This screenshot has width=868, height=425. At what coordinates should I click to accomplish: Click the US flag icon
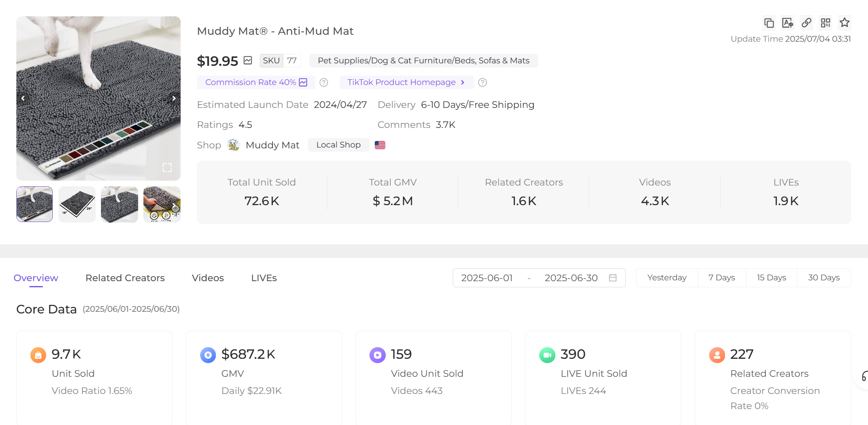[380, 145]
